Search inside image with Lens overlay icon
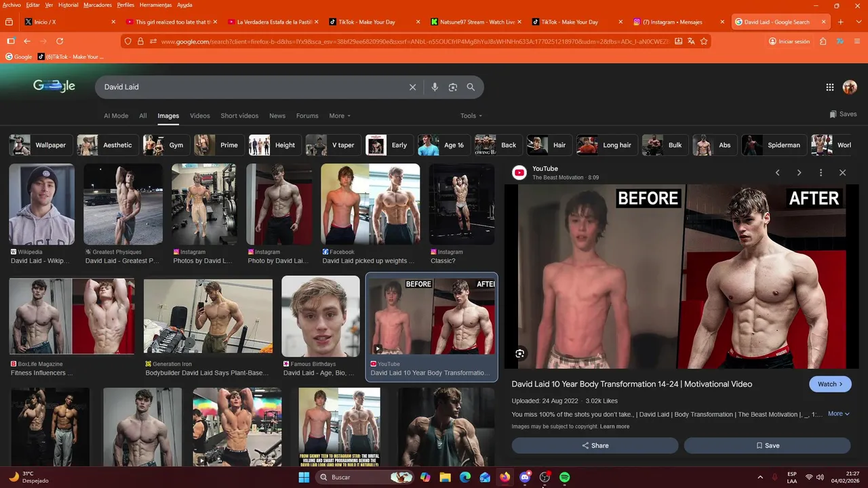This screenshot has width=868, height=488. pos(519,354)
